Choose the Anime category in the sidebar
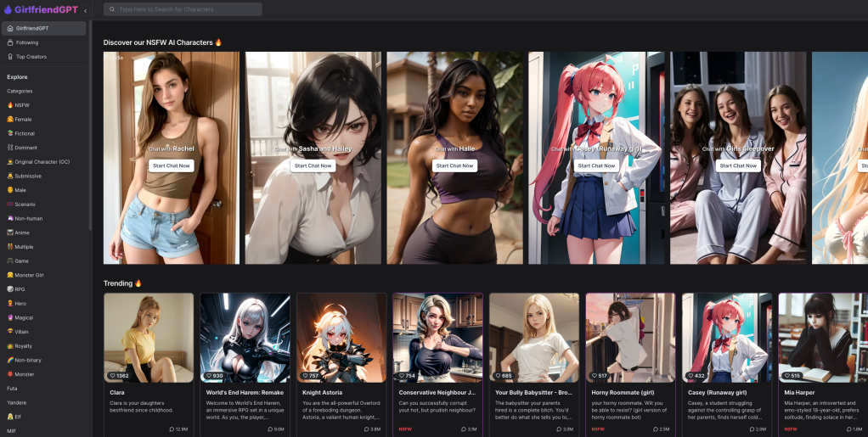The height and width of the screenshot is (437, 868). tap(22, 233)
